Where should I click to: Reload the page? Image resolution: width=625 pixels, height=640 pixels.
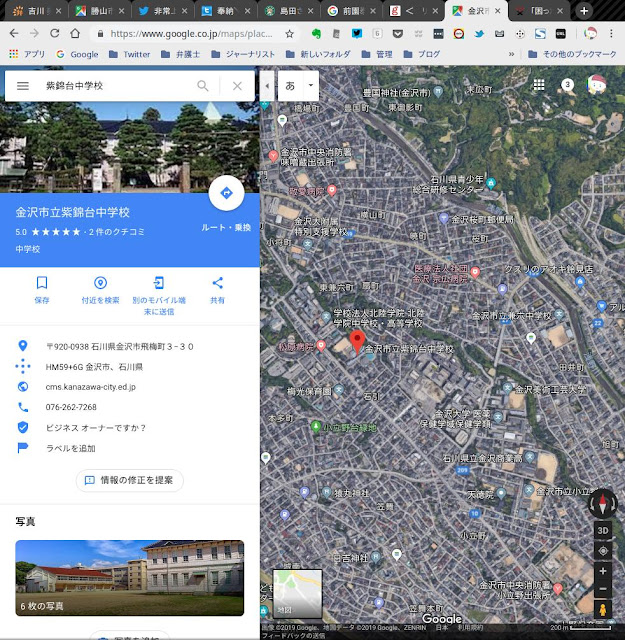click(x=55, y=33)
